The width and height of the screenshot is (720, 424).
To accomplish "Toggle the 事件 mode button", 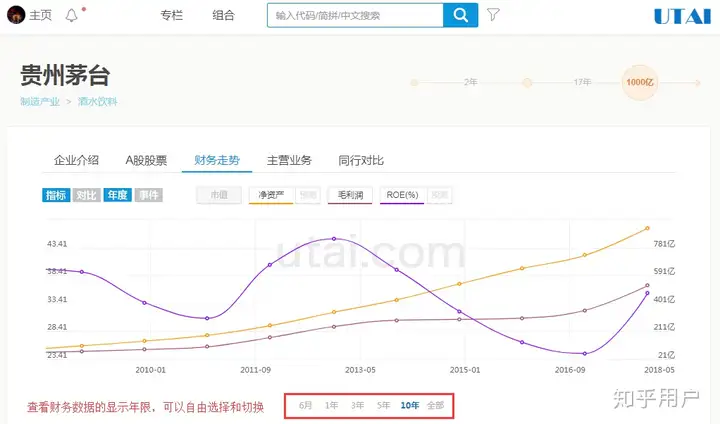I will point(148,195).
